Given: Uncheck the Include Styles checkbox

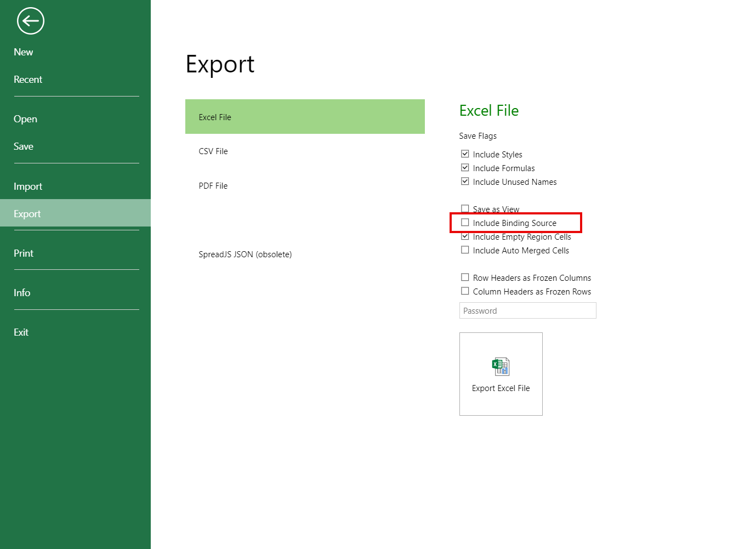Looking at the screenshot, I should (465, 154).
